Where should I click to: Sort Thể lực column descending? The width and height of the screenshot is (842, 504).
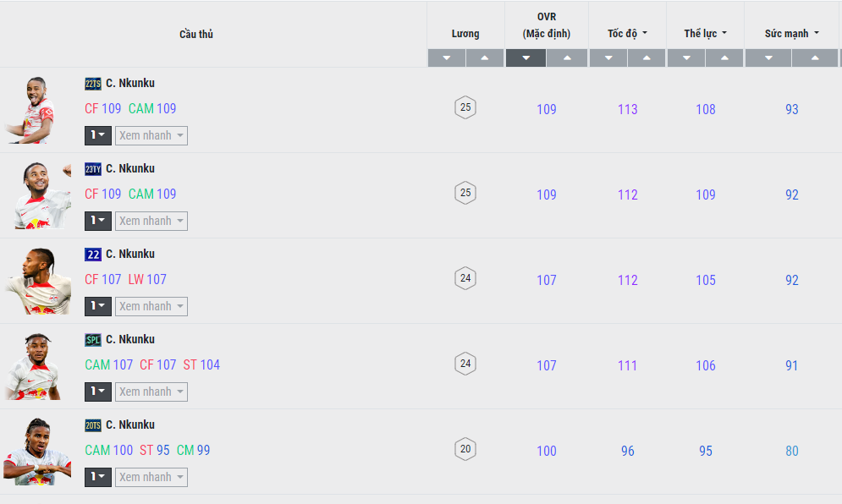coord(686,58)
